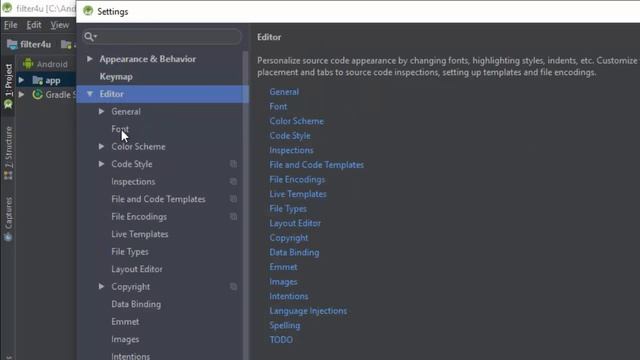Open the View menu

[60, 25]
